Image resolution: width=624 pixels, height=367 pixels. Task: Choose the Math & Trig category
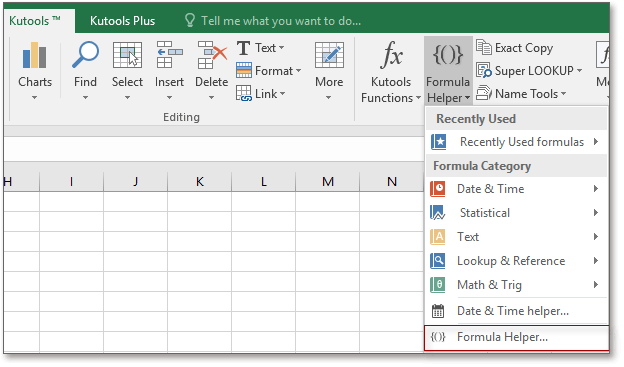tap(517, 285)
